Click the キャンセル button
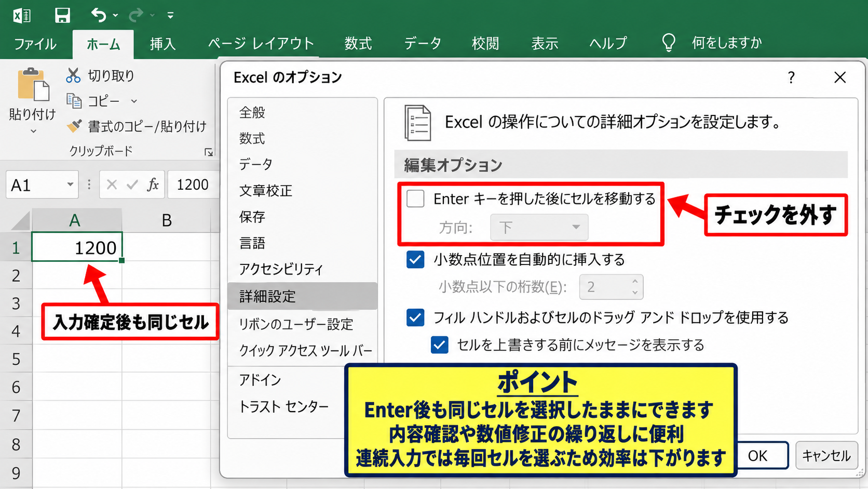This screenshot has width=868, height=489. pos(826,455)
